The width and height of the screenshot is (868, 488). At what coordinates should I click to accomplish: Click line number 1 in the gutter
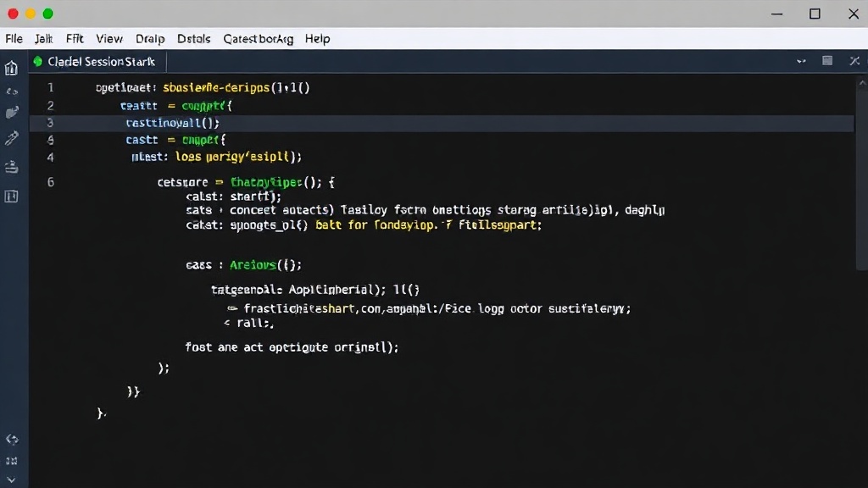(50, 87)
